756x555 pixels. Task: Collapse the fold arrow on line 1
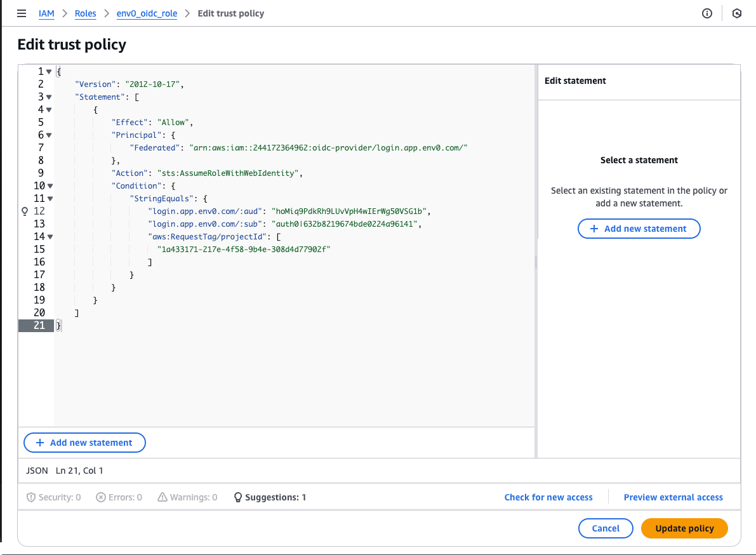pyautogui.click(x=49, y=71)
